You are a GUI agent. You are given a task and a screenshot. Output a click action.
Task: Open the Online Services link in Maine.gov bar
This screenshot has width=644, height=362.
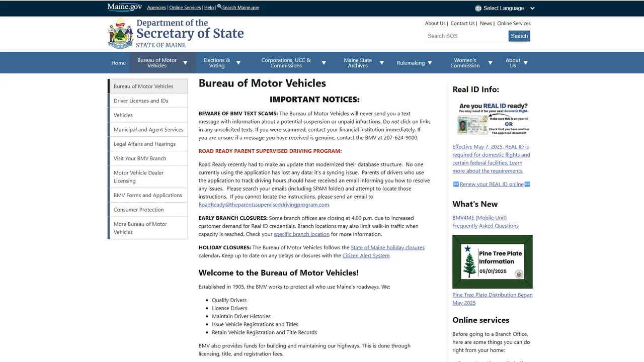point(185,8)
